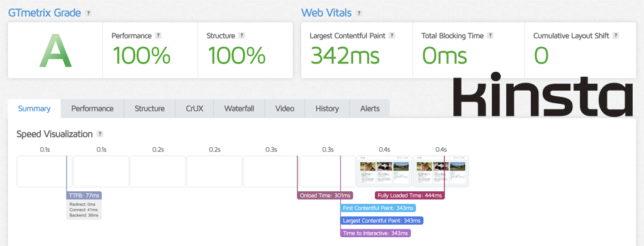Image resolution: width=644 pixels, height=246 pixels.
Task: Click the Speed Visualization heading
Action: 55,134
